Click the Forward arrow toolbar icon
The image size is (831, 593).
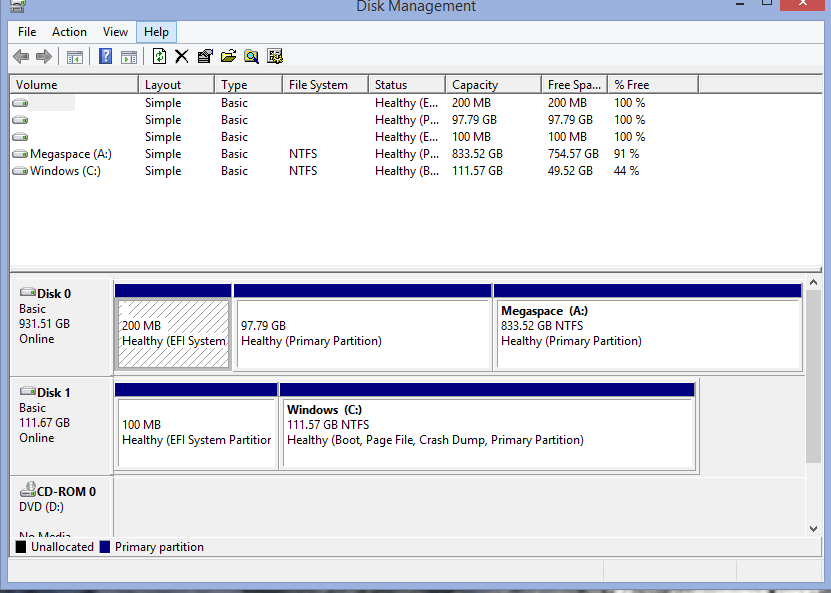tap(43, 57)
